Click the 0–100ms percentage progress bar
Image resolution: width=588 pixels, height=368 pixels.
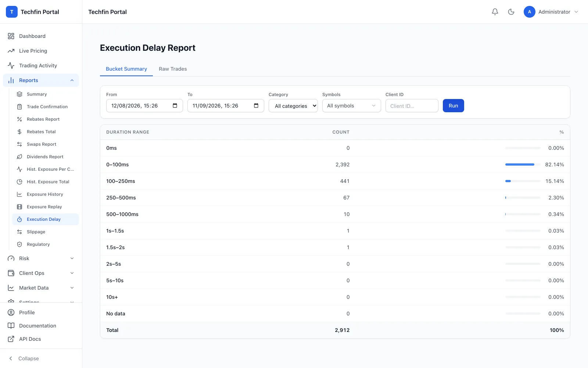[523, 164]
